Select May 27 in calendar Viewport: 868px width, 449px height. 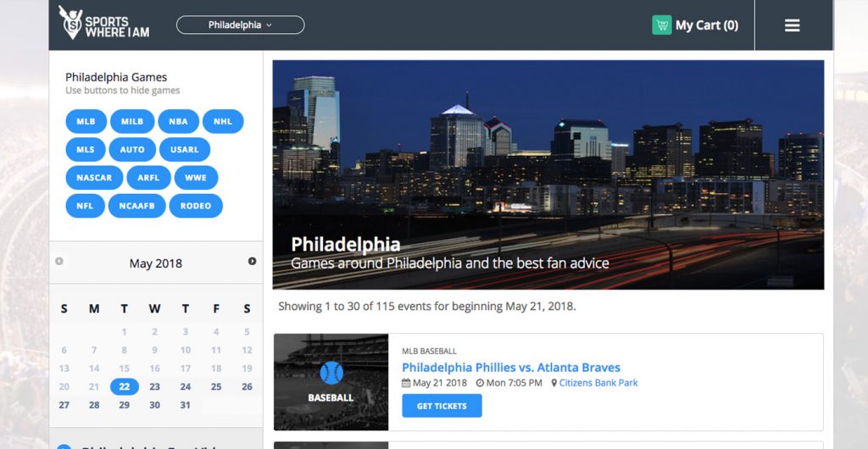click(64, 405)
